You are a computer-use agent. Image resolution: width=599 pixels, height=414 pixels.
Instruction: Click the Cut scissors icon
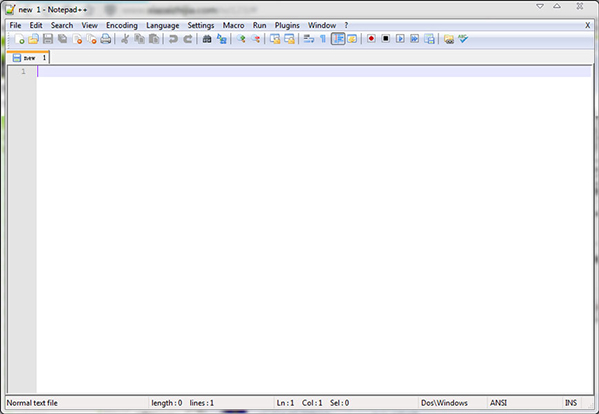(x=125, y=39)
